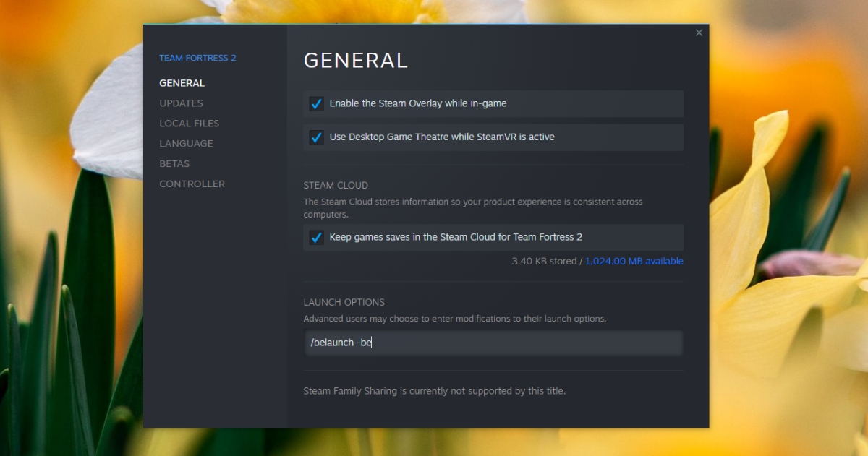
Task: Click the 'Enable the Steam Overlay while in-game' label
Action: (x=418, y=103)
